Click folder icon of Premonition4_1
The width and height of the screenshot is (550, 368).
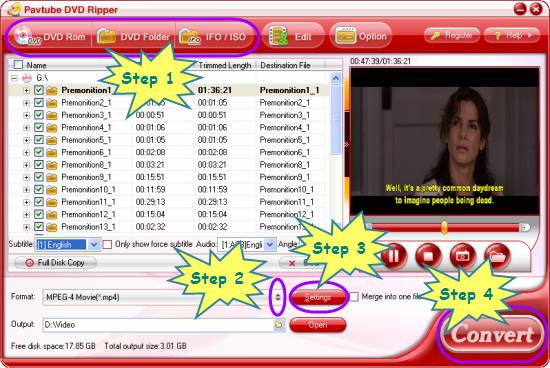tap(52, 128)
